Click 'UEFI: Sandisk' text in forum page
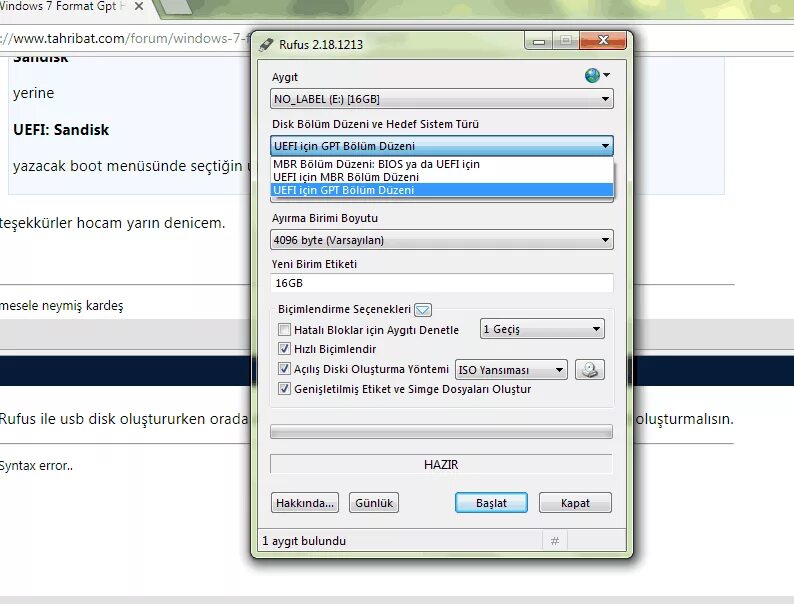 (x=61, y=130)
